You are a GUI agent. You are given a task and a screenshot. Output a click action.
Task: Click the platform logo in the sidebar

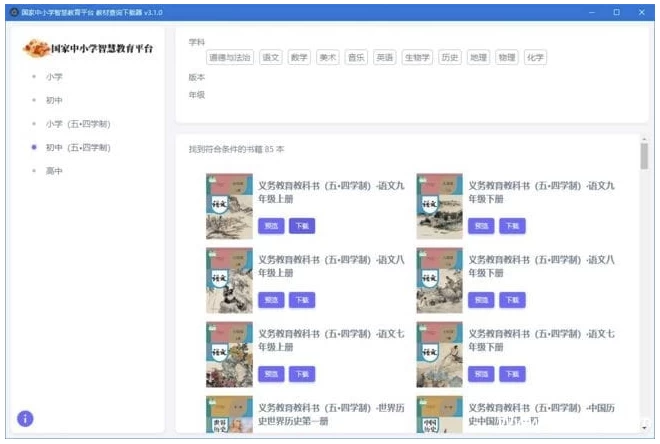(88, 49)
